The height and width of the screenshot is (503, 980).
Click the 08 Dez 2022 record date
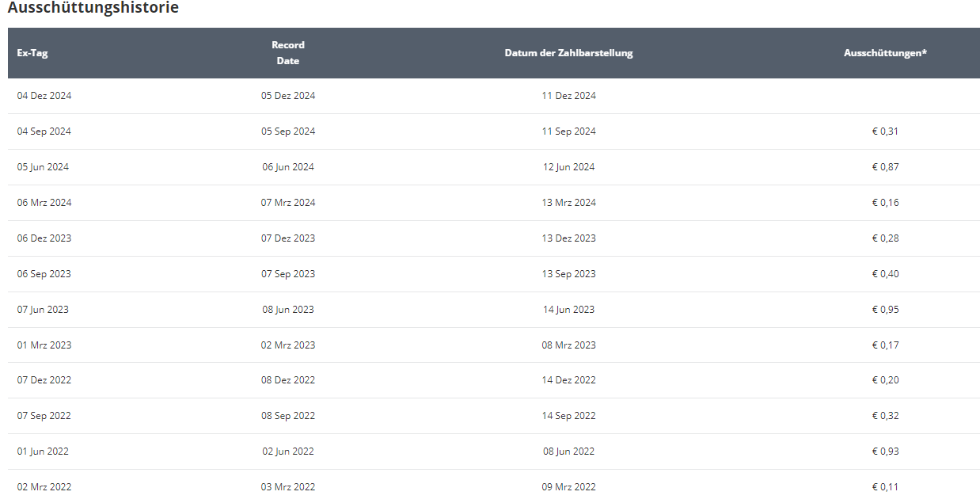tap(288, 380)
